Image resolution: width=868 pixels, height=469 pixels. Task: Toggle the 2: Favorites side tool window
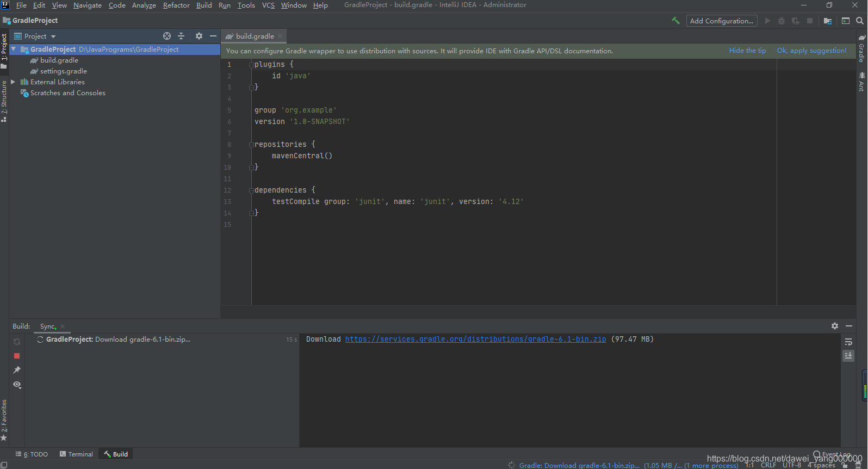[x=4, y=420]
